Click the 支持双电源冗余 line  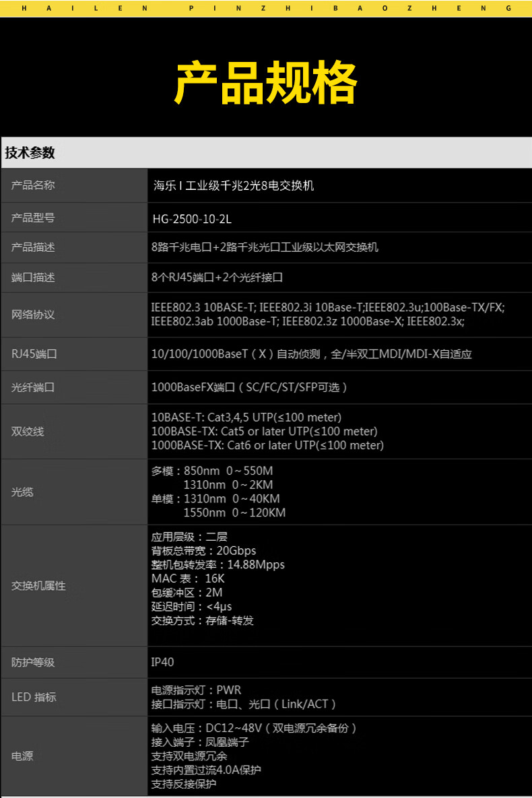tap(189, 756)
